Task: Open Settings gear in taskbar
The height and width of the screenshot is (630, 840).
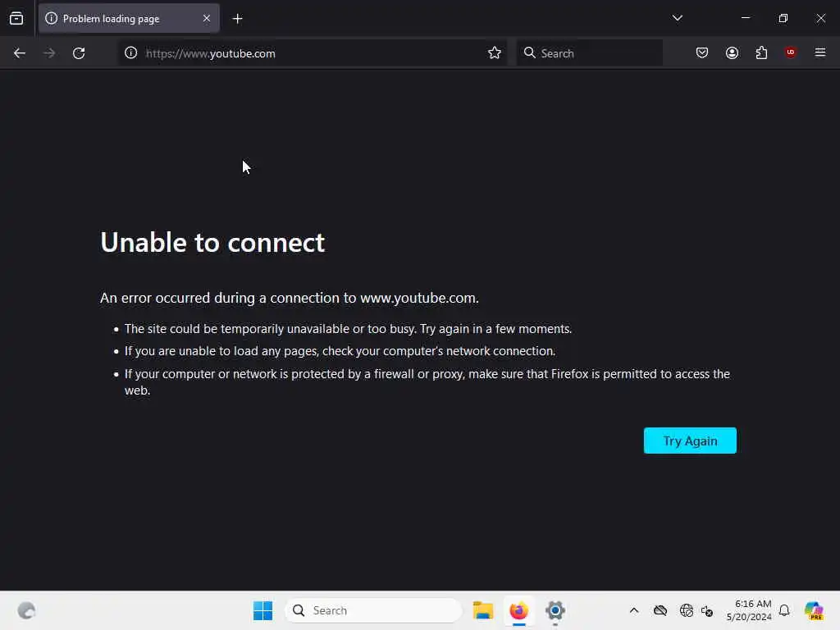Action: [555, 610]
